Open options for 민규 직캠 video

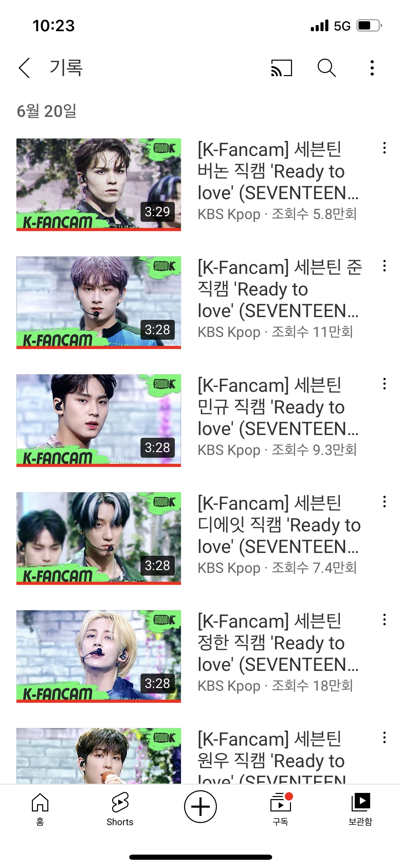tap(385, 384)
